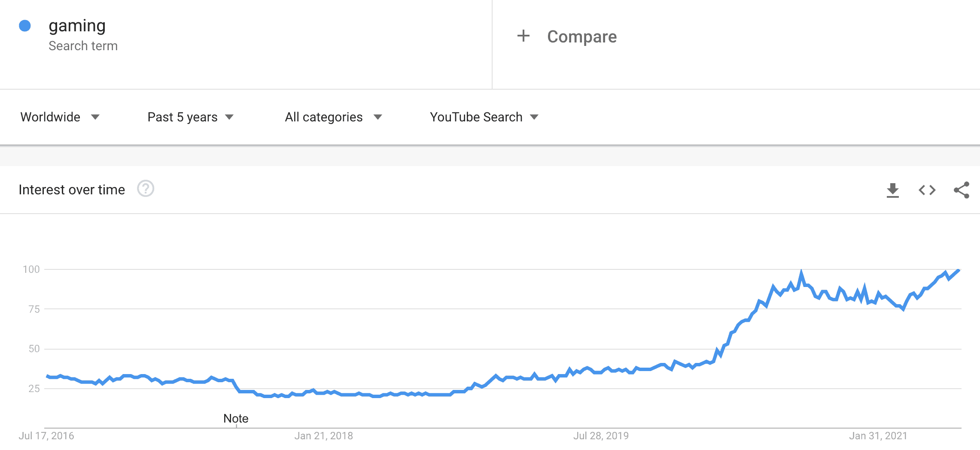The image size is (980, 450).
Task: Click the share icon for the chart
Action: click(961, 190)
